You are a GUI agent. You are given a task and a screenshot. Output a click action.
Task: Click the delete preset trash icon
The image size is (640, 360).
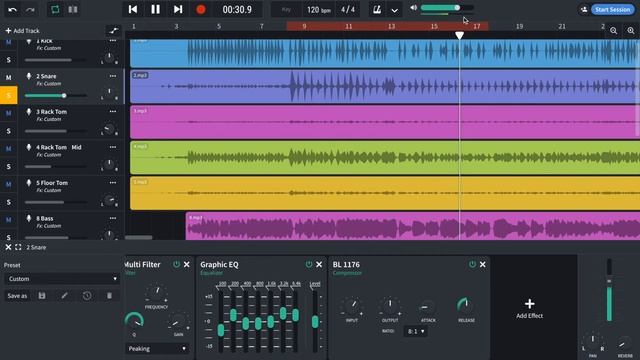(109, 296)
